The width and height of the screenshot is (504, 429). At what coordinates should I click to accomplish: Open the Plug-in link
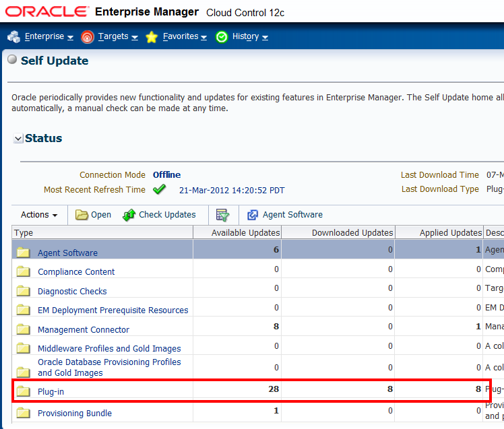pos(51,391)
